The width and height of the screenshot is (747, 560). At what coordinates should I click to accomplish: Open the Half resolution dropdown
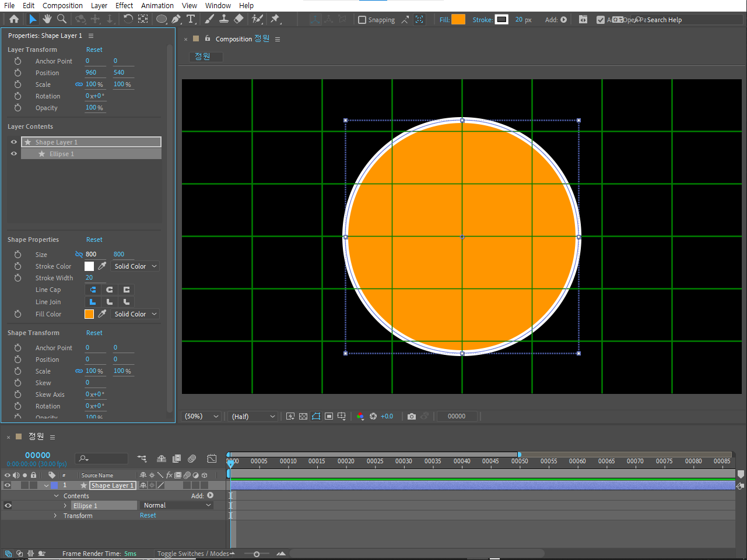click(x=252, y=416)
